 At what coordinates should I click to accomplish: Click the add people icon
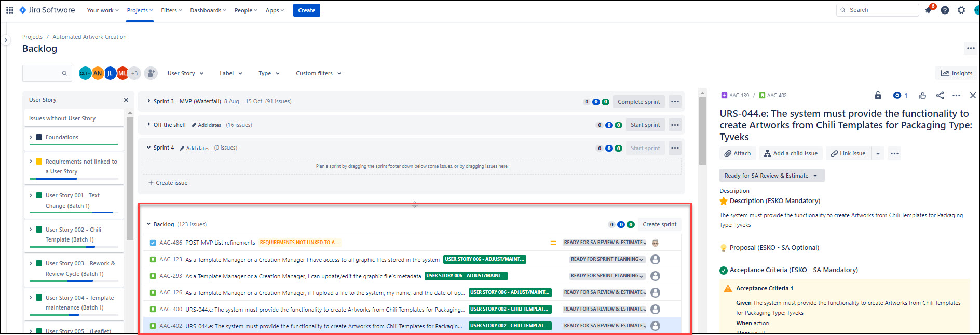(x=151, y=73)
